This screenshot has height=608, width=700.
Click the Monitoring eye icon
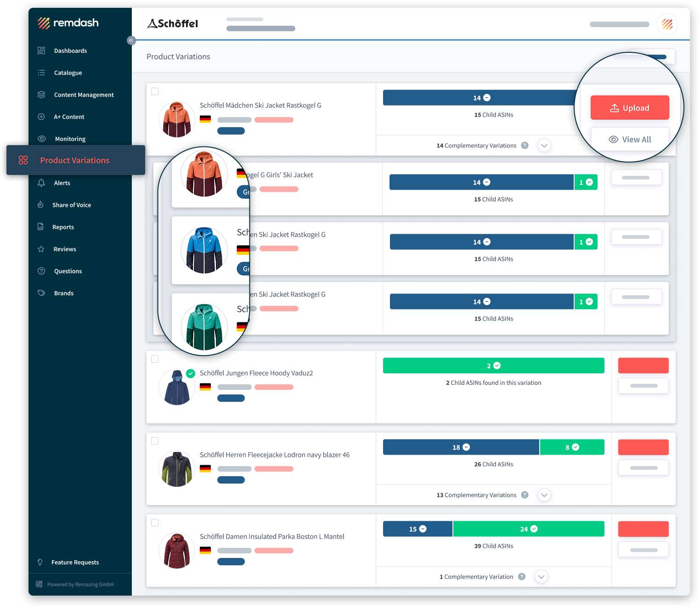(42, 139)
